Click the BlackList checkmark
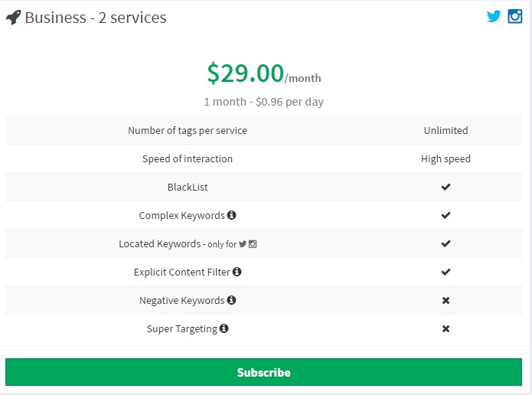Screen dimensions: 532x395 click(446, 187)
